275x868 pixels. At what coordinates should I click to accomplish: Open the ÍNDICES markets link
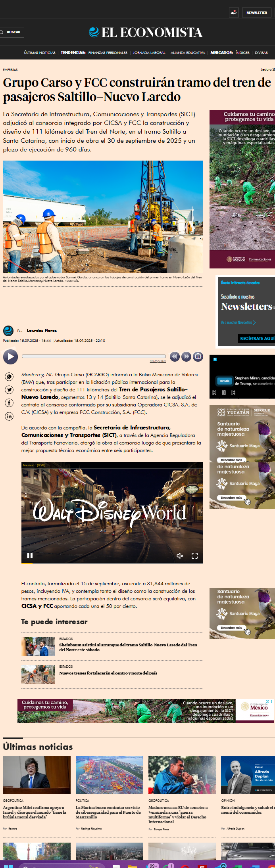click(242, 53)
